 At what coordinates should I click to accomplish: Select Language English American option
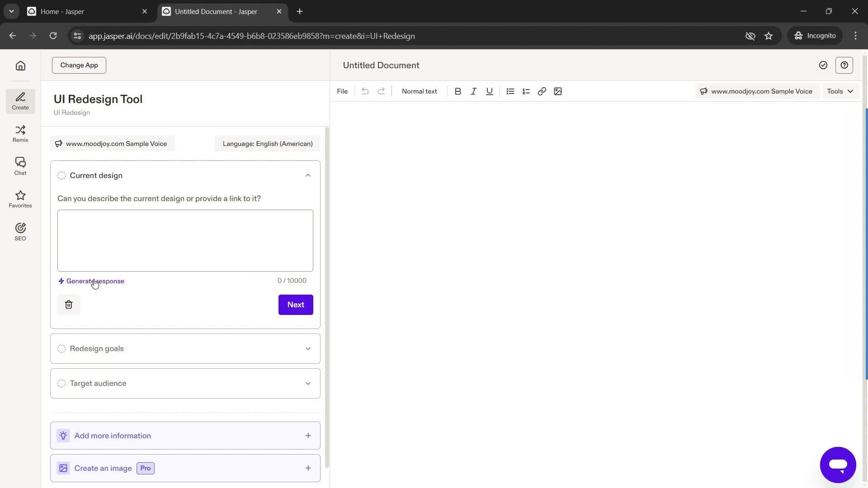pos(268,144)
